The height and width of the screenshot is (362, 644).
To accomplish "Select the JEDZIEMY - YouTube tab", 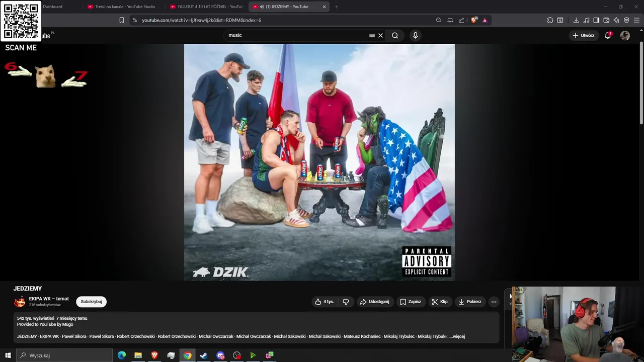I will pos(289,7).
